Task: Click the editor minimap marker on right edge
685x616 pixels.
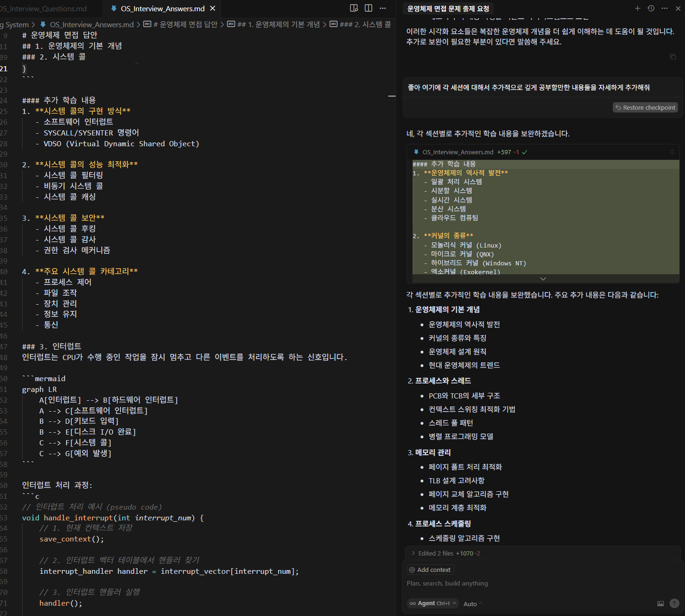Action: [392, 96]
